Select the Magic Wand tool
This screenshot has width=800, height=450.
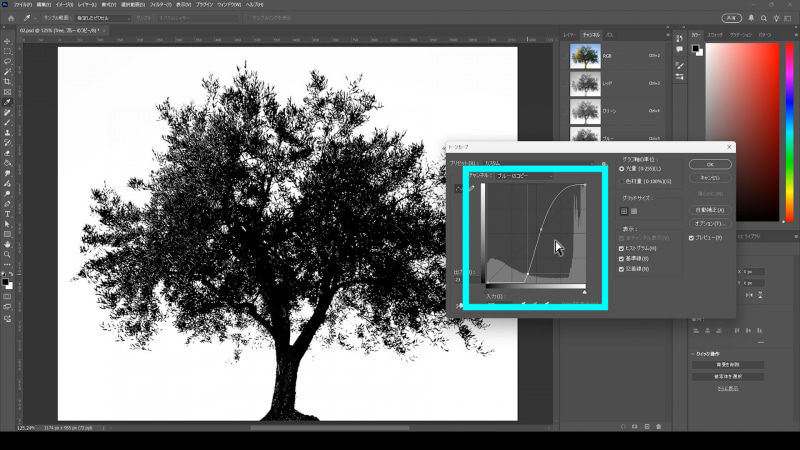pyautogui.click(x=7, y=72)
